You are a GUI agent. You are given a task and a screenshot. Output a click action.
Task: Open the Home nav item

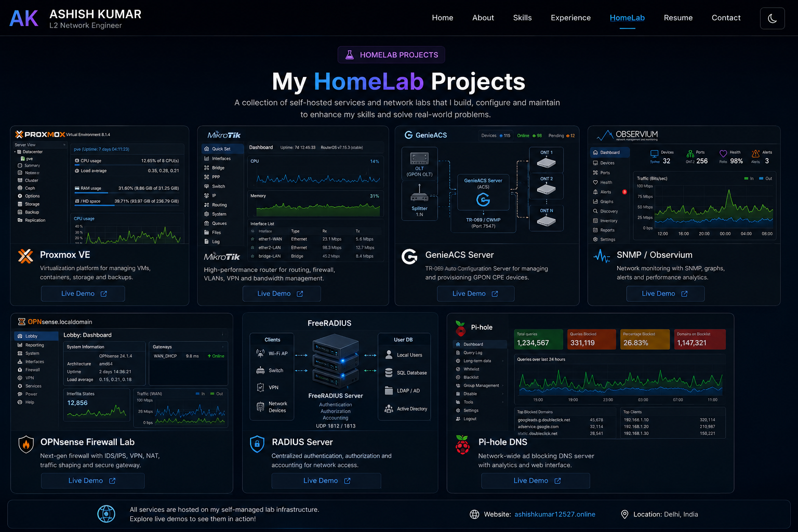tap(443, 18)
